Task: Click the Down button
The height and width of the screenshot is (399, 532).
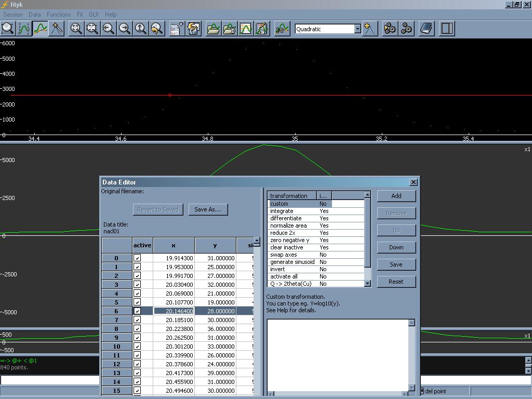Action: (x=396, y=247)
